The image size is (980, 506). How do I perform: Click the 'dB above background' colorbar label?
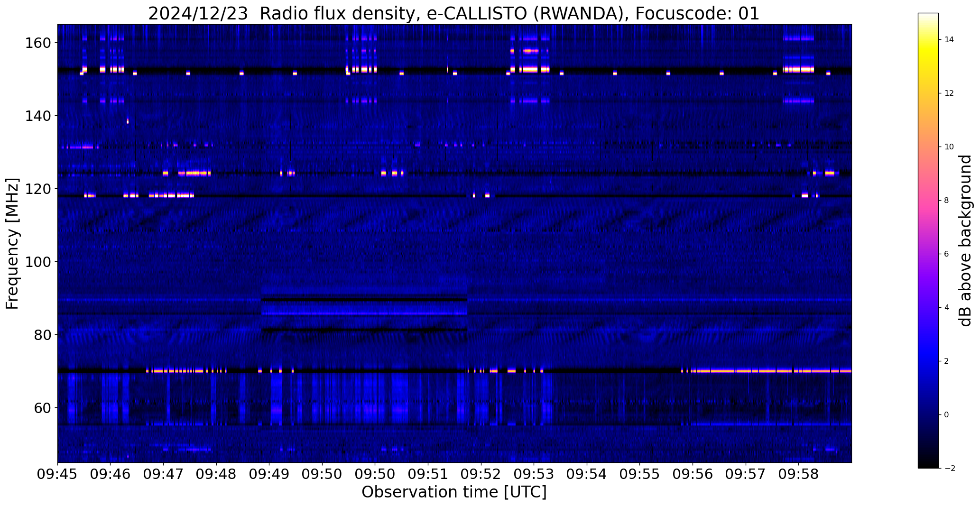[x=965, y=240]
